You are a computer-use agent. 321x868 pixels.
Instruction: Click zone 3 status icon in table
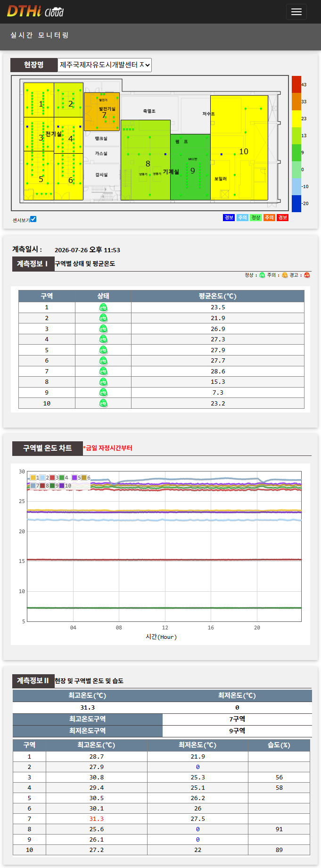point(103,329)
